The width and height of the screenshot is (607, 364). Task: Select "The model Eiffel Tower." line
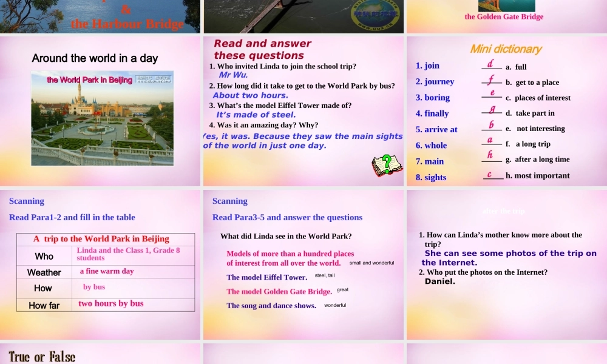coord(267,277)
